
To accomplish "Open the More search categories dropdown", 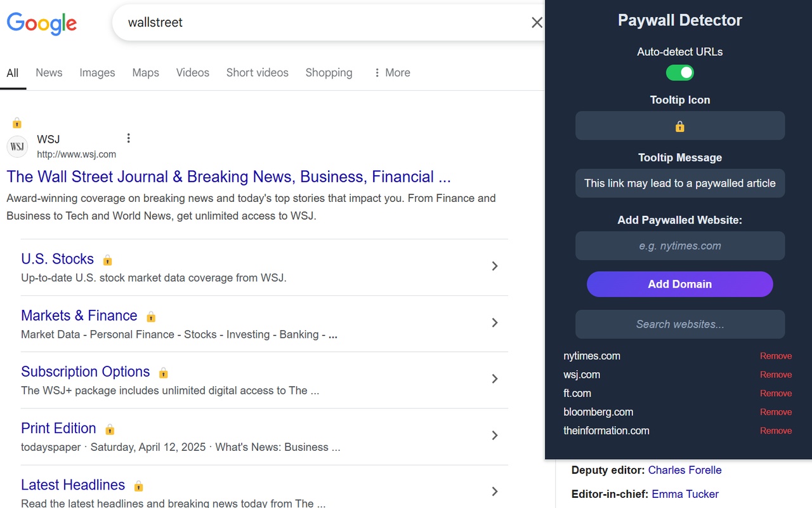I will click(391, 72).
